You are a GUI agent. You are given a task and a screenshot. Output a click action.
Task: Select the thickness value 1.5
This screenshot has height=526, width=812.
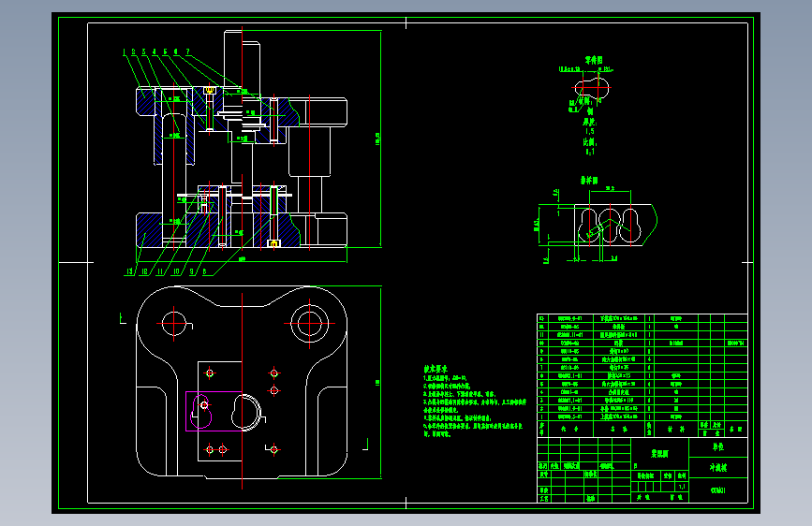[590, 131]
